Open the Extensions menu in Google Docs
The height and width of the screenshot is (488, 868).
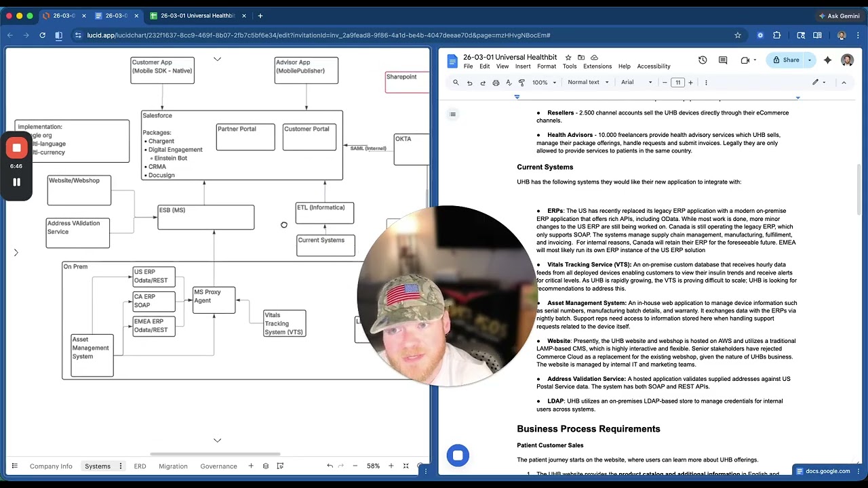597,66
